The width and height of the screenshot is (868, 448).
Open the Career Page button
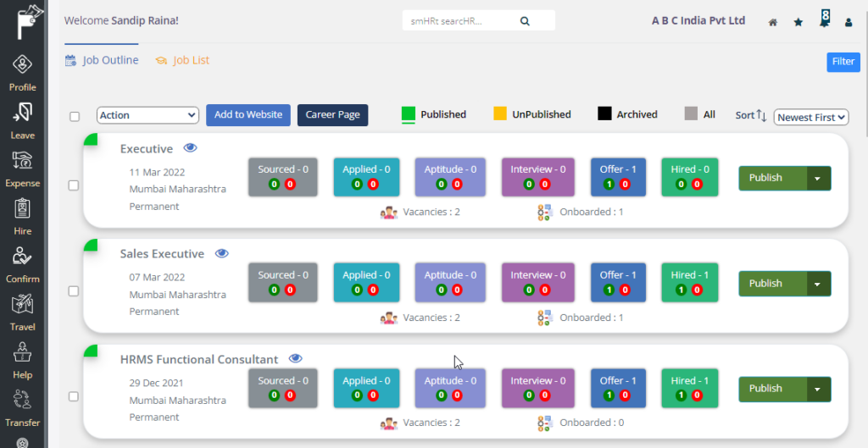[x=332, y=115]
